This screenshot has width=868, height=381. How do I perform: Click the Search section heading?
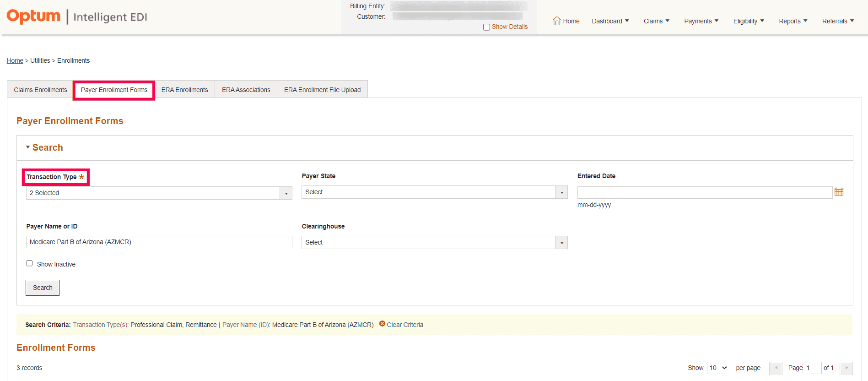tap(48, 147)
